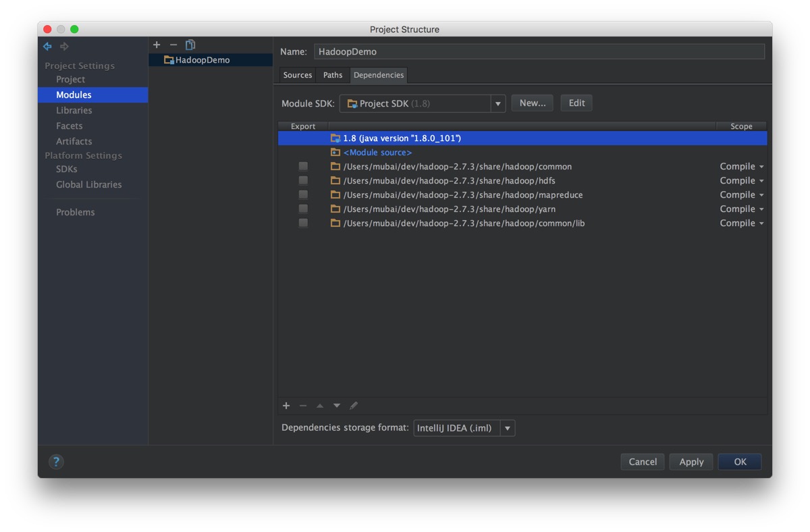This screenshot has width=810, height=532.
Task: Edit dependency with the pencil icon
Action: (354, 406)
